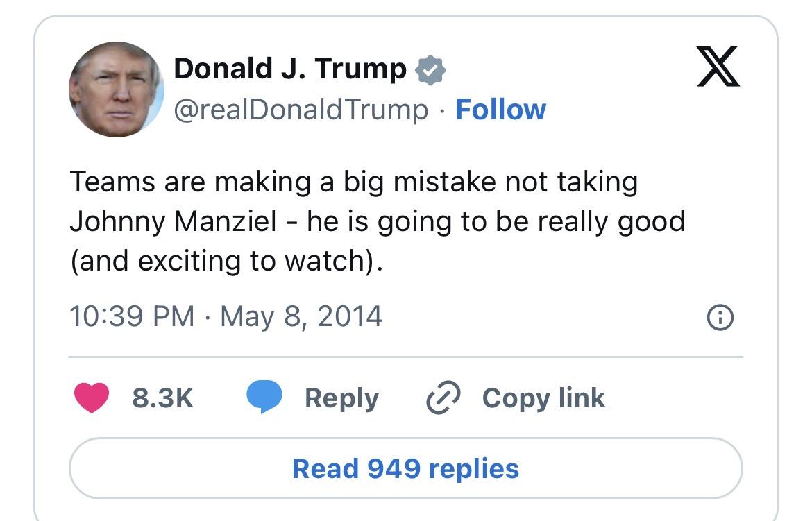Image resolution: width=812 pixels, height=521 pixels.
Task: Open the Donald J. Trump display name
Action: click(290, 69)
